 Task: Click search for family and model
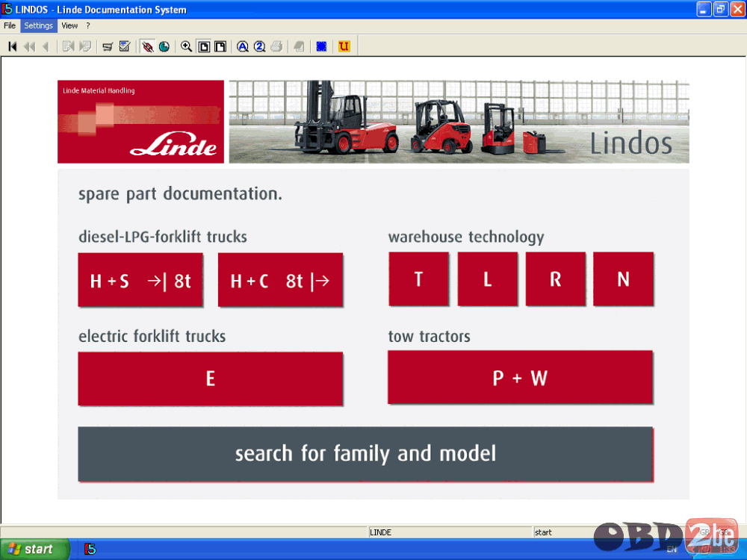pyautogui.click(x=365, y=454)
